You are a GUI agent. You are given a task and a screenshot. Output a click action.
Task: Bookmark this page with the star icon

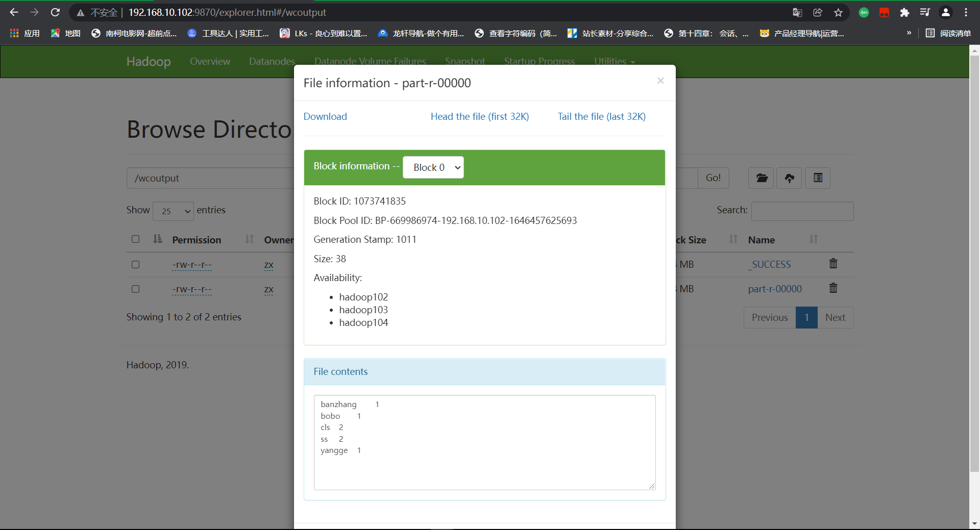click(838, 12)
